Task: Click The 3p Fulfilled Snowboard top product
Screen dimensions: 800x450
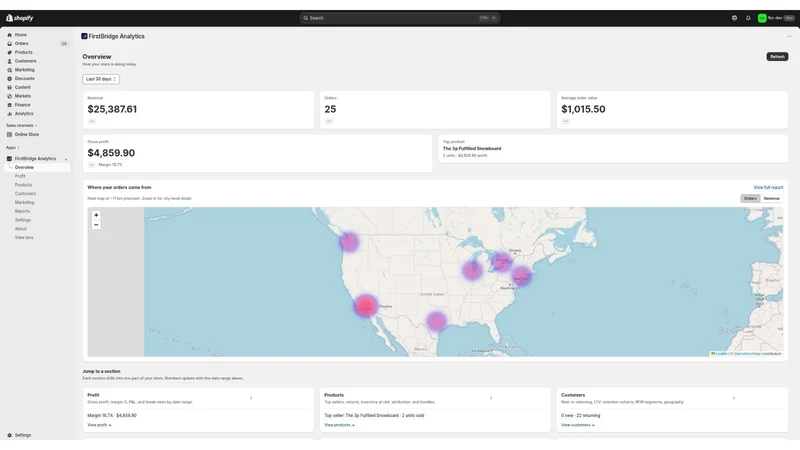Action: coord(472,148)
